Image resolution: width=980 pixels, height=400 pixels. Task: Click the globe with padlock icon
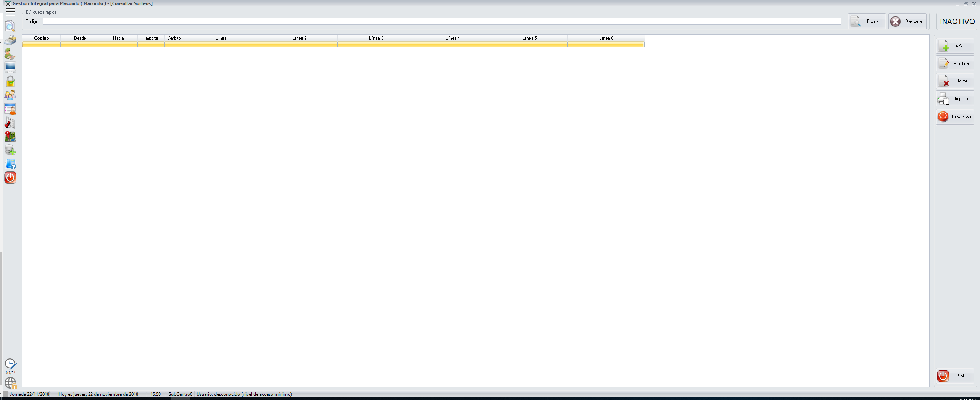[x=10, y=382]
